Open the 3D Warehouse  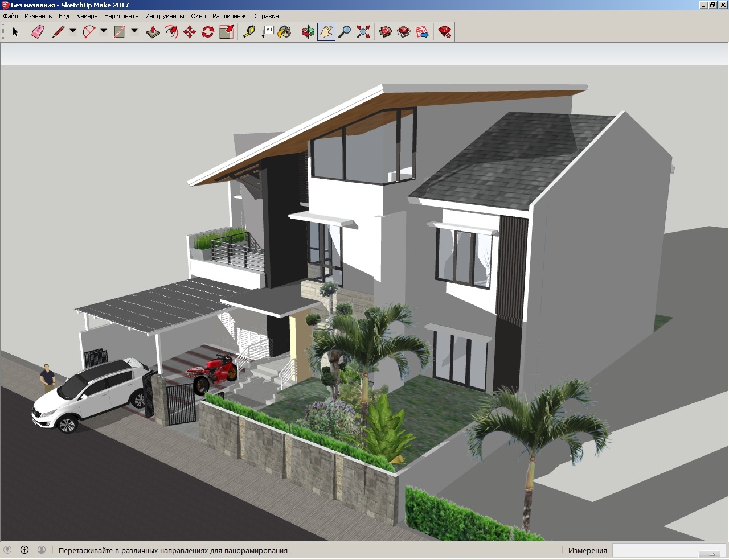pyautogui.click(x=385, y=32)
